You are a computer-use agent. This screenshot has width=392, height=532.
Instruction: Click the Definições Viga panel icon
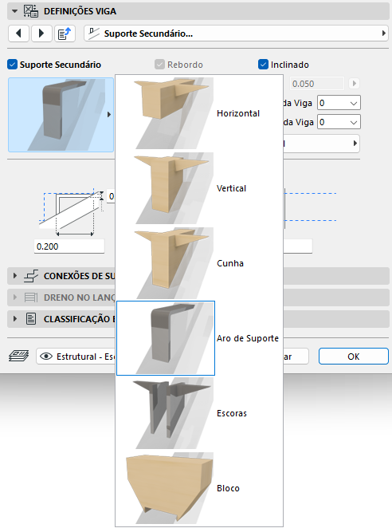[31, 11]
